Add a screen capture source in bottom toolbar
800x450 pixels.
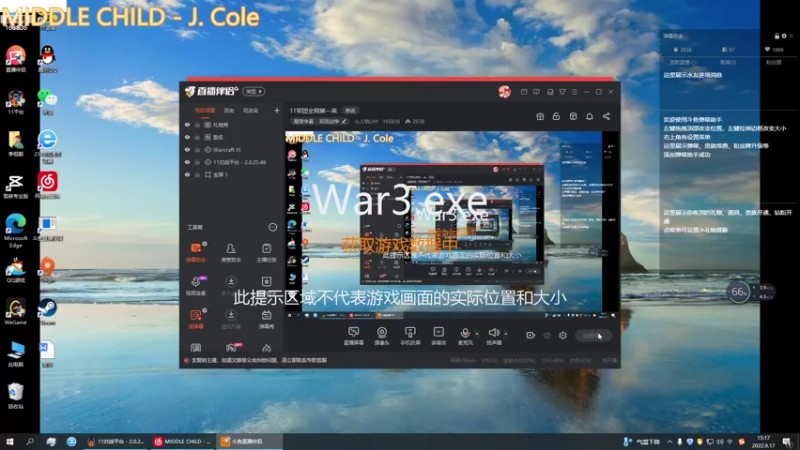pos(354,336)
